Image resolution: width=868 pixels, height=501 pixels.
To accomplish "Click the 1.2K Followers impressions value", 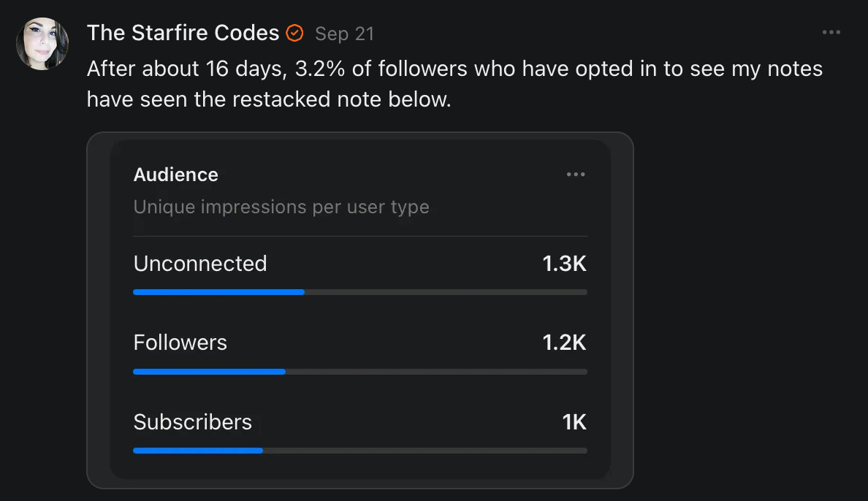I will pos(564,343).
